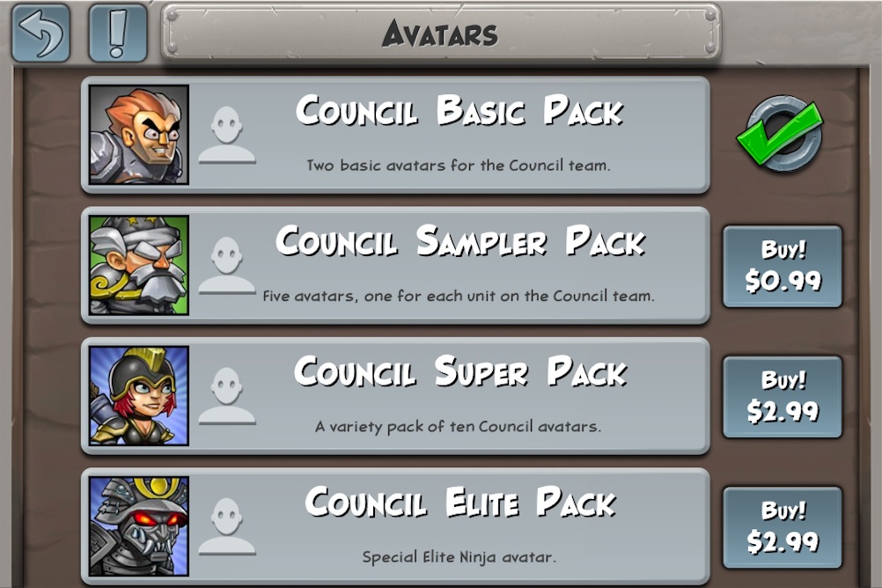The image size is (882, 588).
Task: Click the silhouette icon in Council Basic Pack
Action: pos(227,135)
